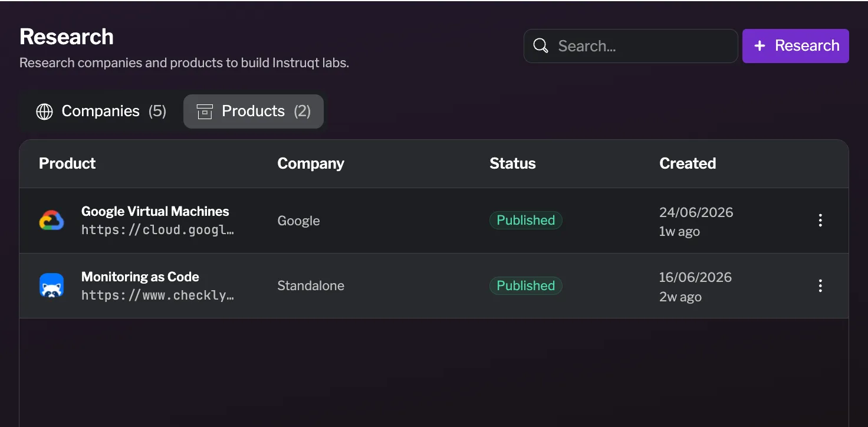868x427 pixels.
Task: Select the Products tab
Action: 254,111
